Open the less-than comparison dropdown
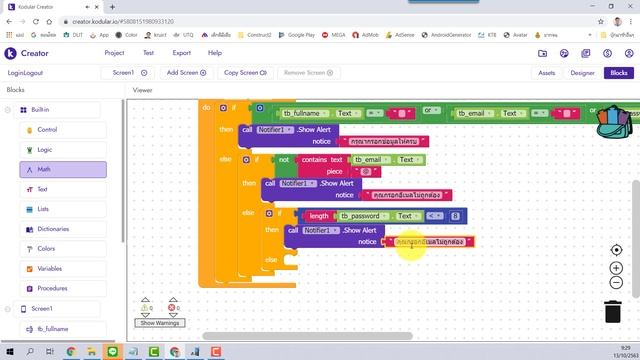The image size is (640, 360). (x=435, y=216)
